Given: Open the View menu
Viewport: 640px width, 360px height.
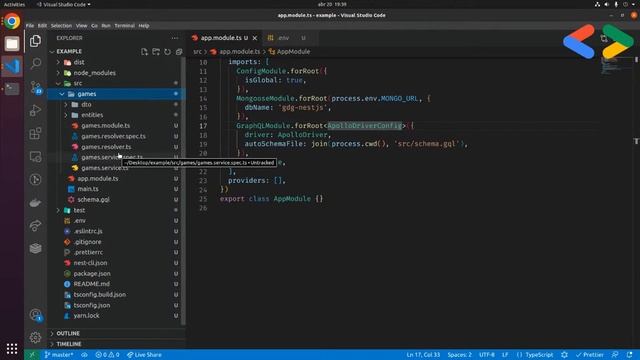Looking at the screenshot, I should [x=81, y=25].
